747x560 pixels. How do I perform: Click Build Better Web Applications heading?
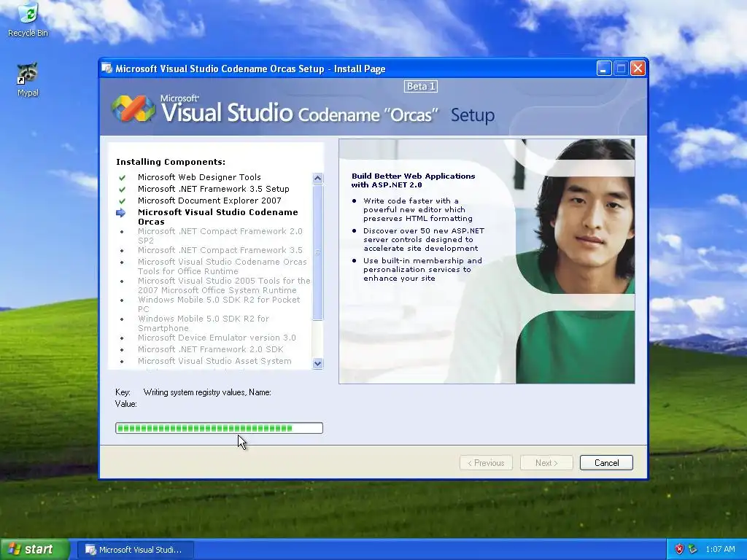(x=414, y=181)
